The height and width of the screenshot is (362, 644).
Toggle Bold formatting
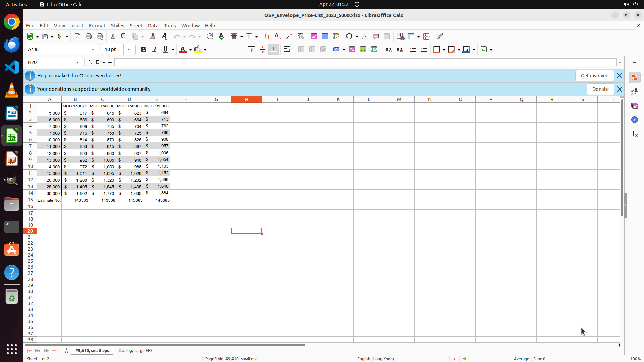(144, 50)
